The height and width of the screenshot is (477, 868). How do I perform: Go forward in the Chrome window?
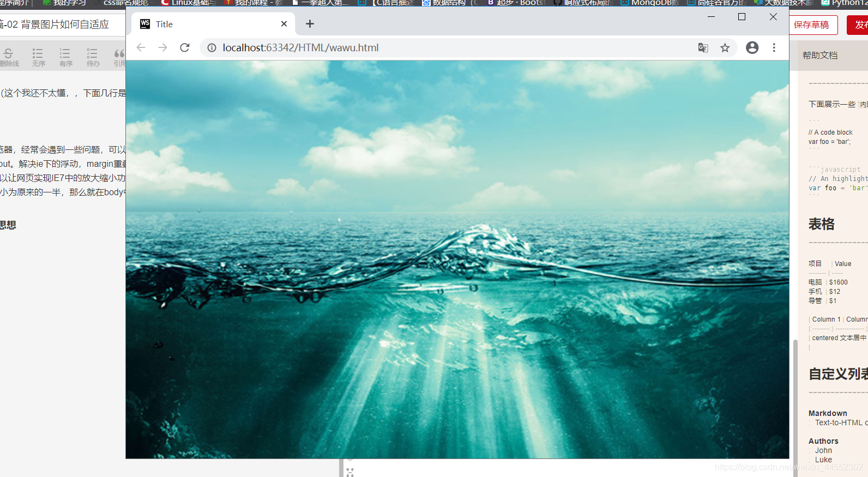coord(162,47)
